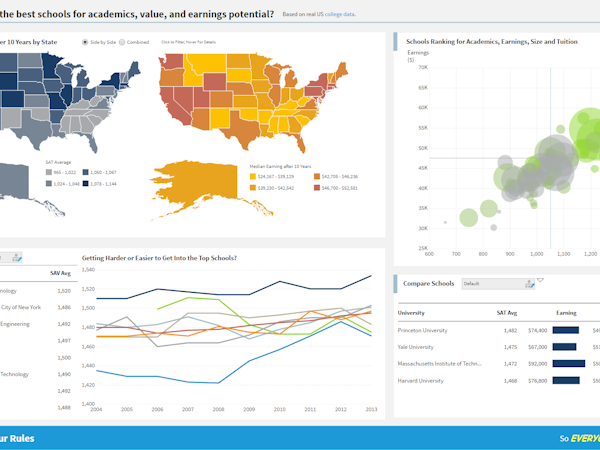Click the $24,167 - $39,129 earnings legend swatch

click(253, 176)
